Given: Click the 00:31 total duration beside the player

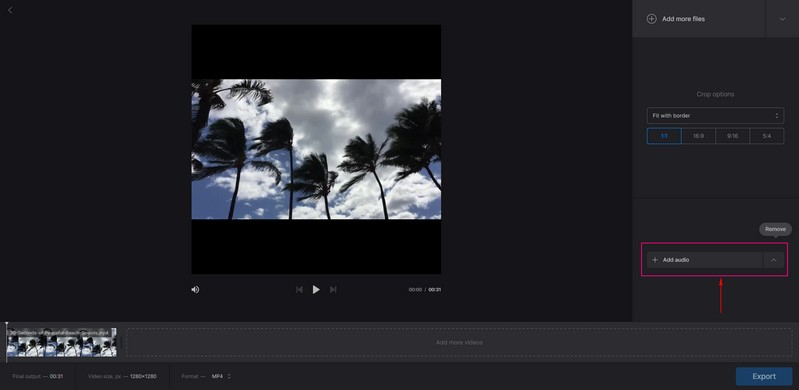Looking at the screenshot, I should [435, 290].
